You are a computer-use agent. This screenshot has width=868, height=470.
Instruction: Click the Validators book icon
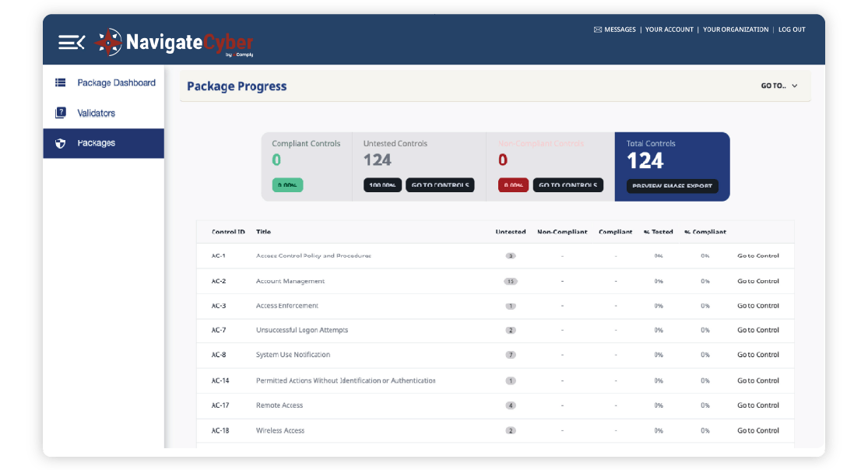[x=61, y=113]
